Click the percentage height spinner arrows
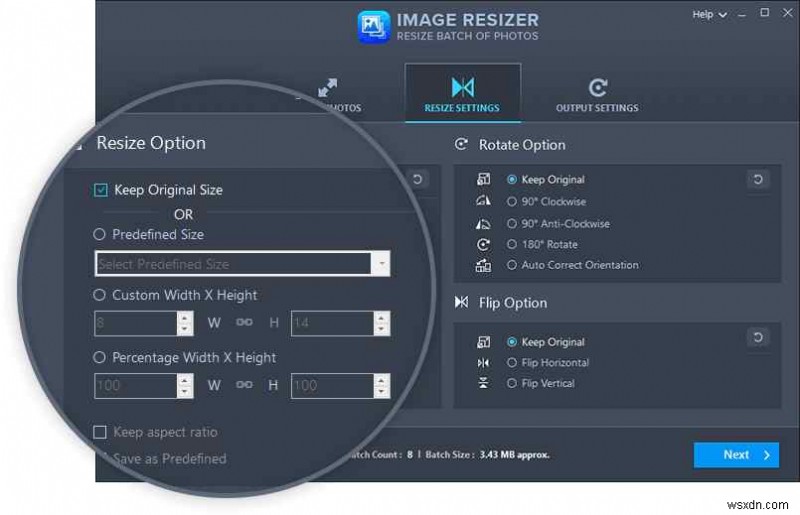The width and height of the screenshot is (800, 515). point(382,385)
